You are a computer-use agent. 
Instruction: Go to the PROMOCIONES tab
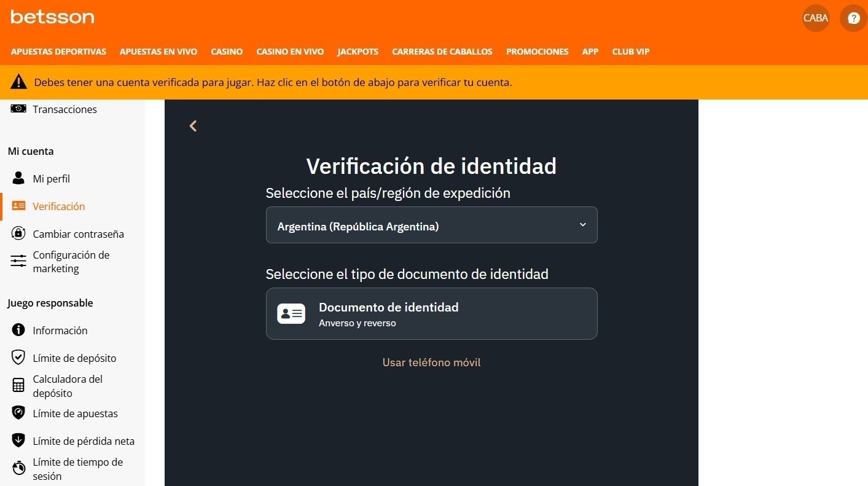pos(537,52)
